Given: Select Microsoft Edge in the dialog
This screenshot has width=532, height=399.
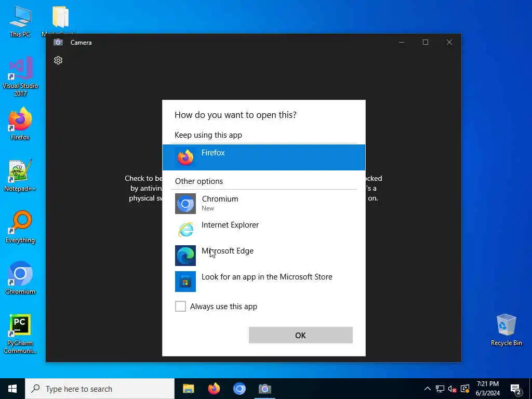Looking at the screenshot, I should 263,255.
